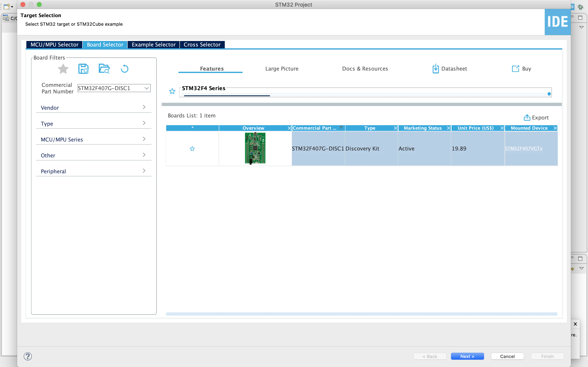This screenshot has width=588, height=367.
Task: Click the Datasheet download icon
Action: pos(435,69)
